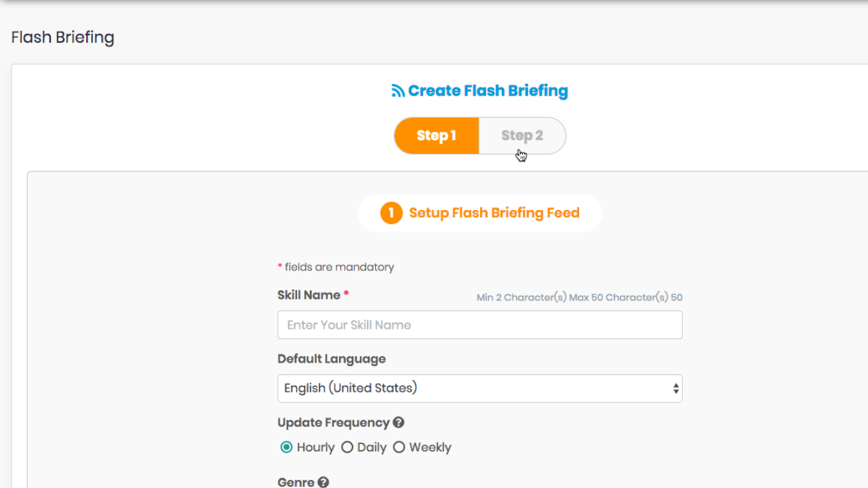Click the Min 2 Max 50 character counter text

[x=580, y=298]
